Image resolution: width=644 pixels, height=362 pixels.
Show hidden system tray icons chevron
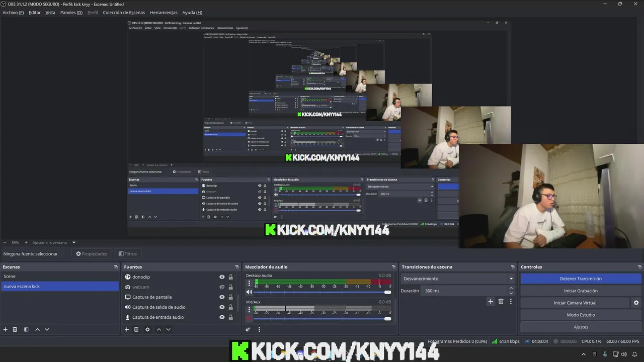[x=584, y=354]
